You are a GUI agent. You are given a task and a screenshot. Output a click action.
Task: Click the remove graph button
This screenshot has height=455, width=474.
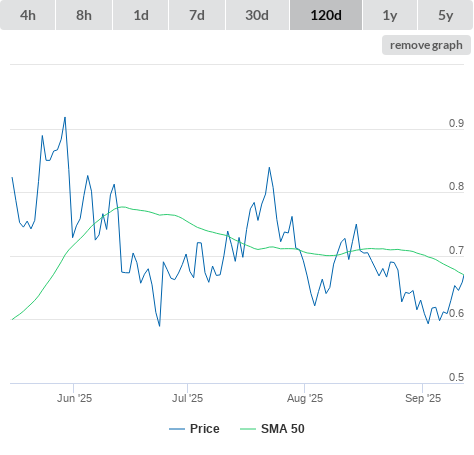tap(426, 45)
